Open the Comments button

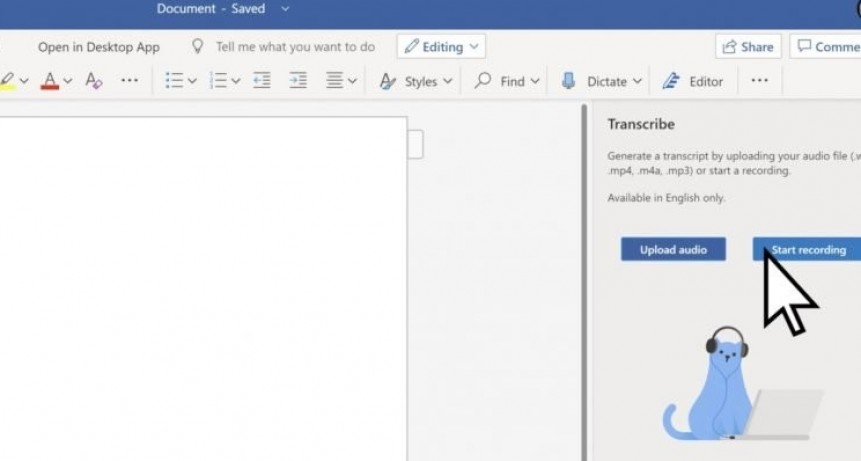[826, 47]
